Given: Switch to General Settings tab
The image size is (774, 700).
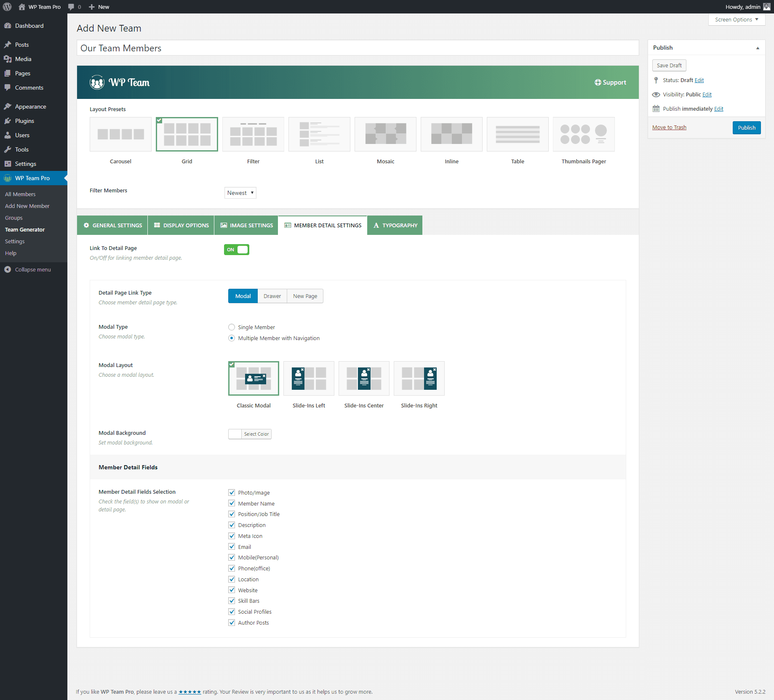Looking at the screenshot, I should (x=112, y=225).
